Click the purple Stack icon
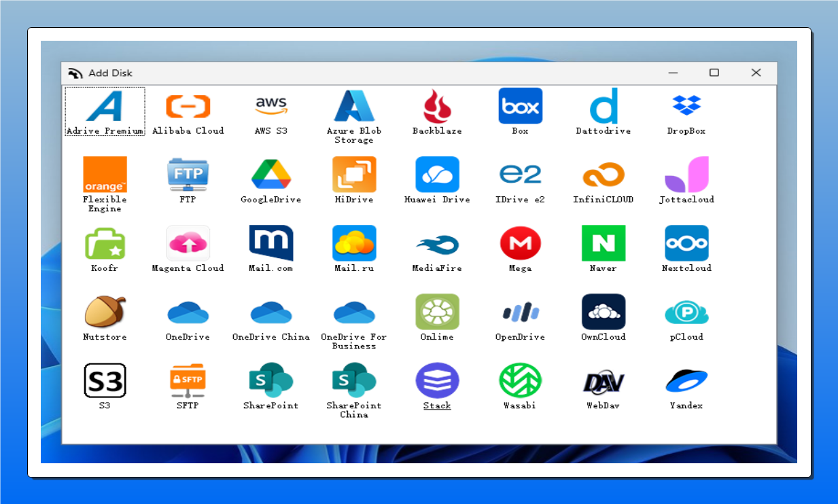 (437, 380)
